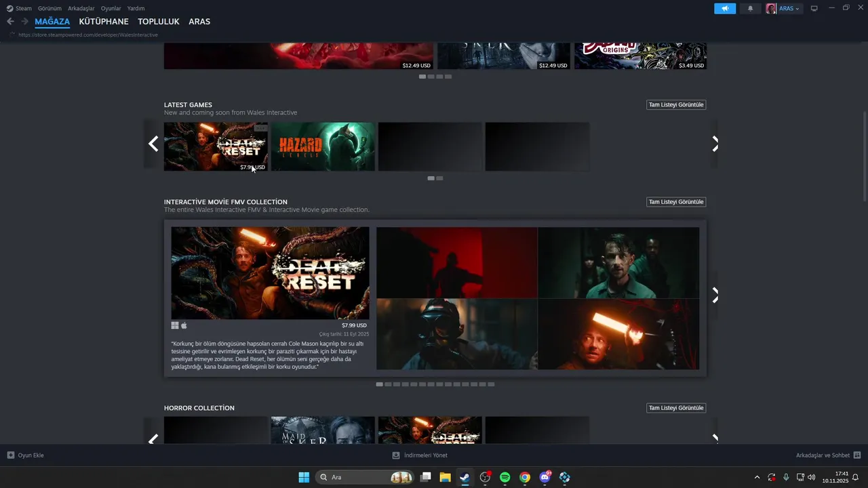
Task: Click the Windows platform icon on Dead Reset card
Action: coord(175,325)
